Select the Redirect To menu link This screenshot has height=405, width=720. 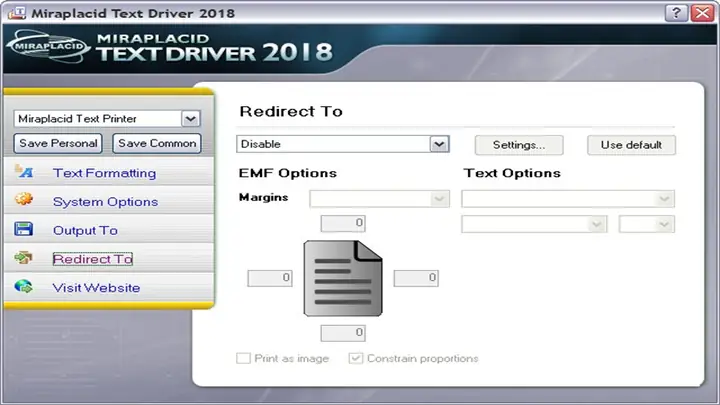click(x=93, y=259)
